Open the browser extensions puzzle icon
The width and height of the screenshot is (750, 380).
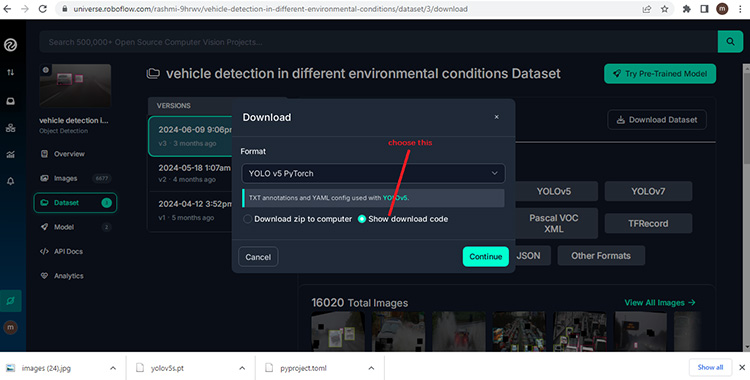click(x=686, y=9)
